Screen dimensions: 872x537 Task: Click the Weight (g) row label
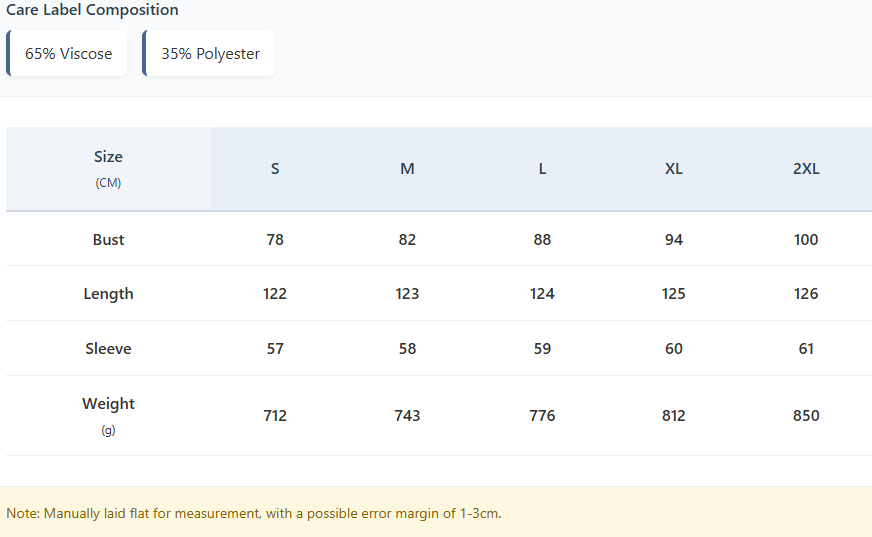(x=108, y=414)
